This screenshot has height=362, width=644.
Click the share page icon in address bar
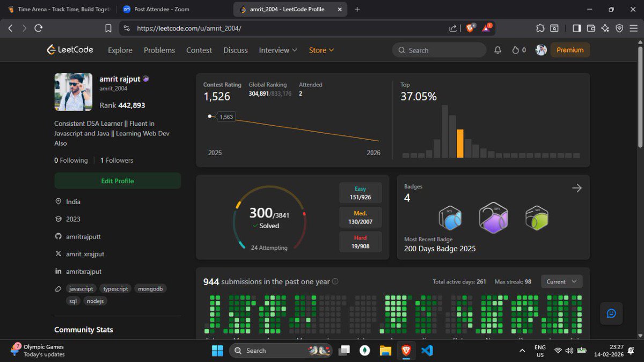pyautogui.click(x=453, y=28)
